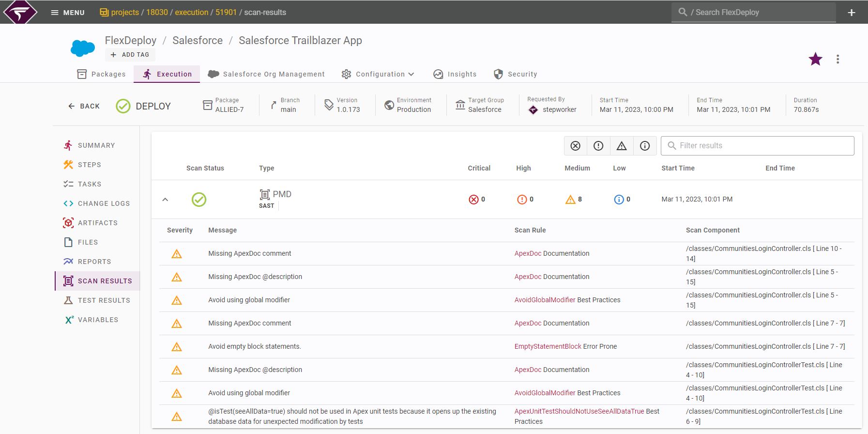The height and width of the screenshot is (434, 868).
Task: Click the Salesforce cloud project icon
Action: (83, 48)
